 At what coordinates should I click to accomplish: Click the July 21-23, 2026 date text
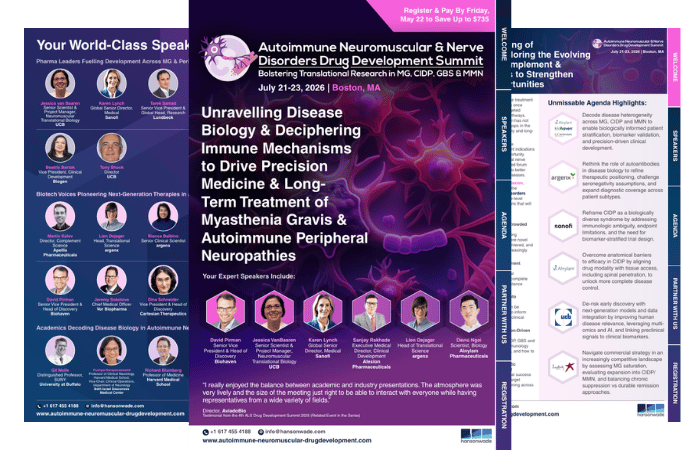tap(291, 88)
